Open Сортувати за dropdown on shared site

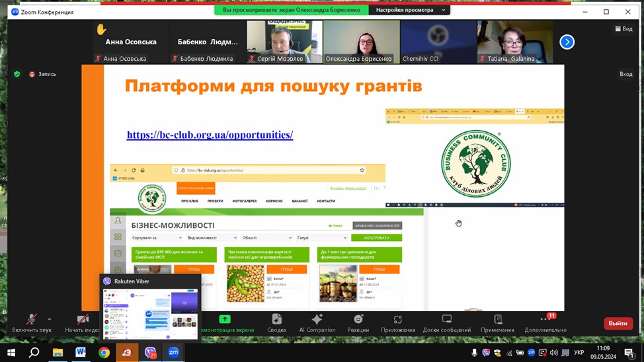157,238
